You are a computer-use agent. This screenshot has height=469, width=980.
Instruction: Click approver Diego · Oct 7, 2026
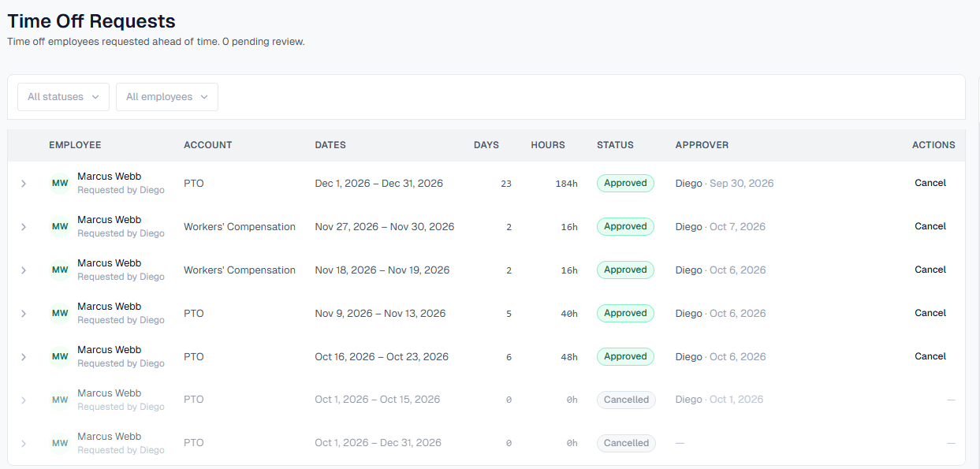point(721,226)
